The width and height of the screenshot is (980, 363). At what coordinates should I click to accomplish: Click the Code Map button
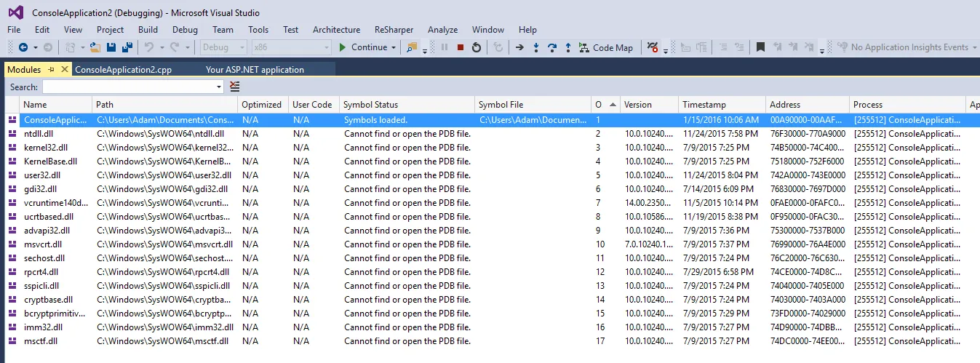pyautogui.click(x=606, y=47)
